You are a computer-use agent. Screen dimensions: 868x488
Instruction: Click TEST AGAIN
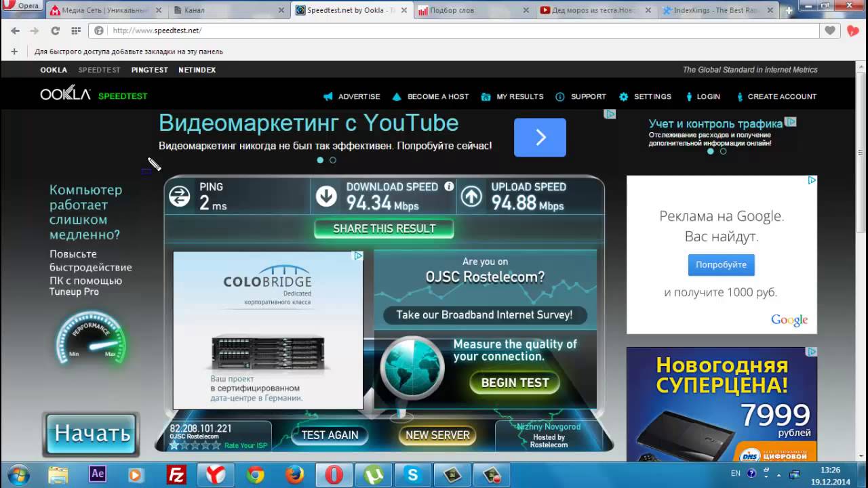tap(330, 435)
